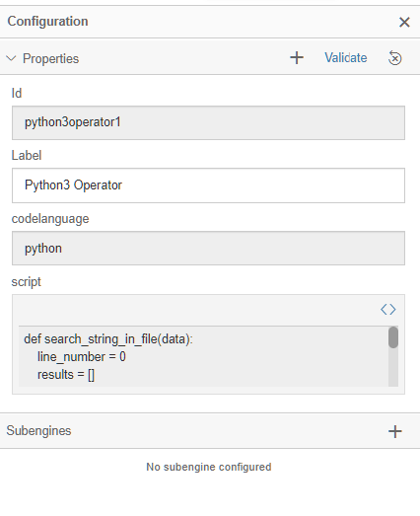420x516 pixels.
Task: Click the codelanguage field showing python
Action: click(208, 248)
